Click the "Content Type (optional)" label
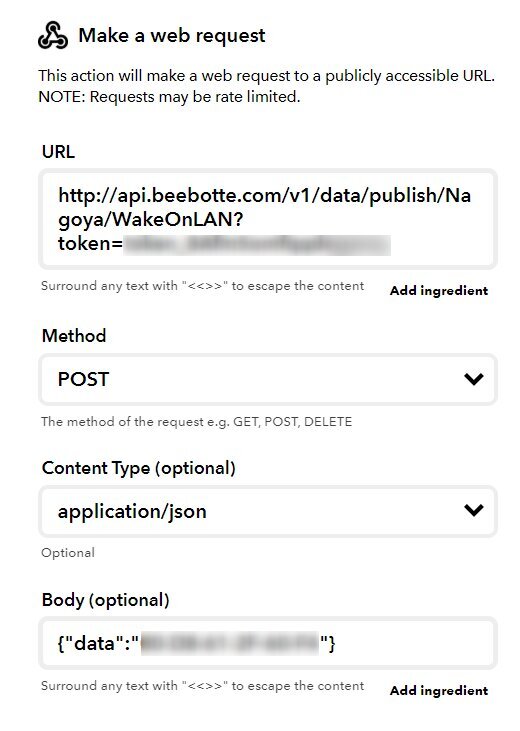Viewport: 520px width, 731px height. coord(139,468)
